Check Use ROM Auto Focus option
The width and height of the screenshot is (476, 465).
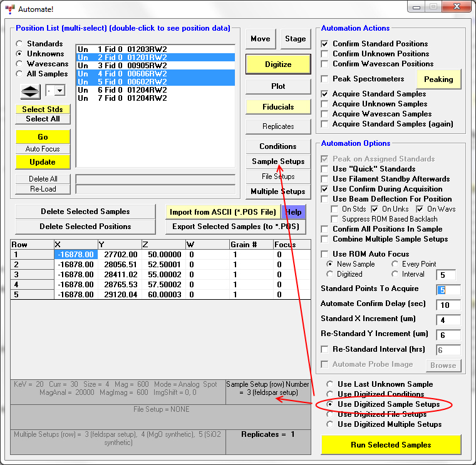325,254
